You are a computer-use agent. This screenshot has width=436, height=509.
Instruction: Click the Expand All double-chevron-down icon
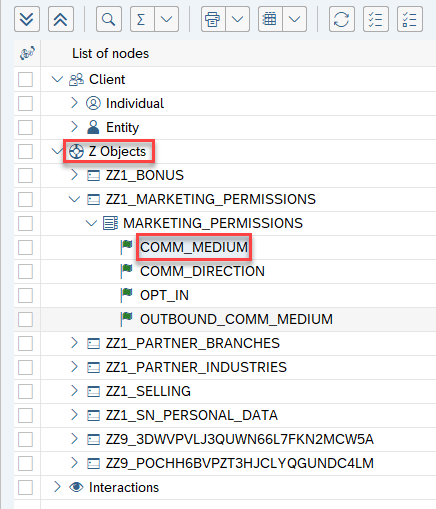coord(27,19)
